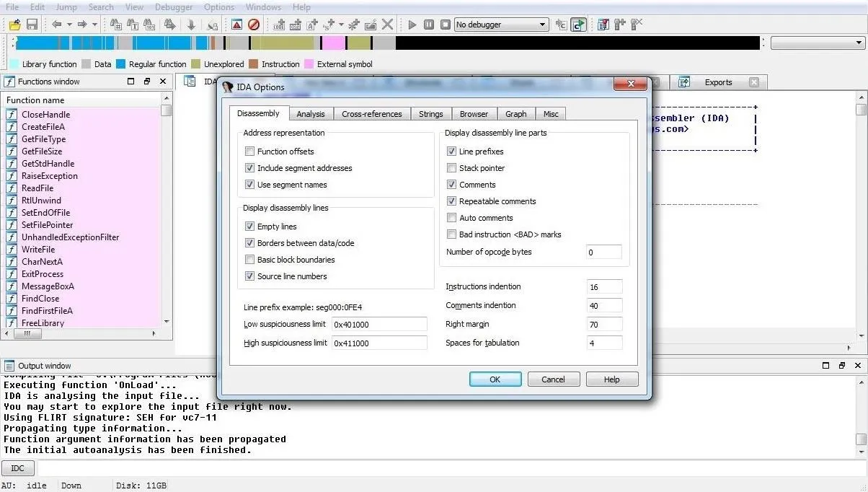Close the Exports tab
The width and height of the screenshot is (868, 492).
[x=754, y=82]
